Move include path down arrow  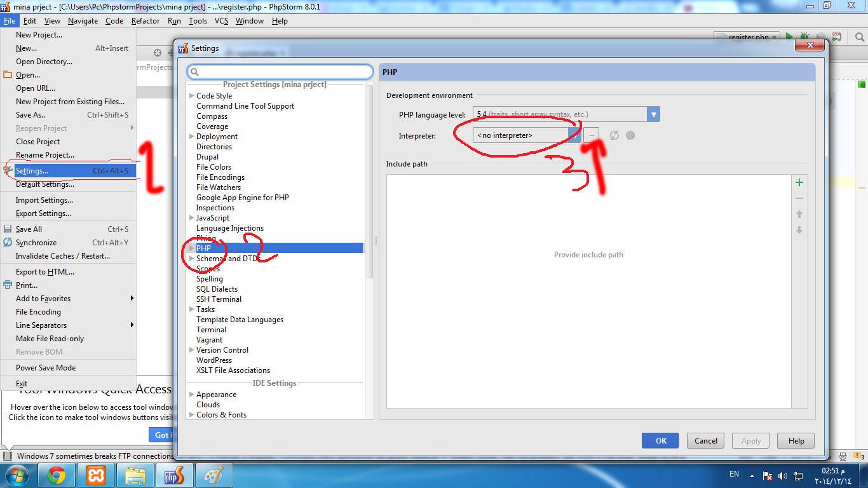[x=799, y=230]
